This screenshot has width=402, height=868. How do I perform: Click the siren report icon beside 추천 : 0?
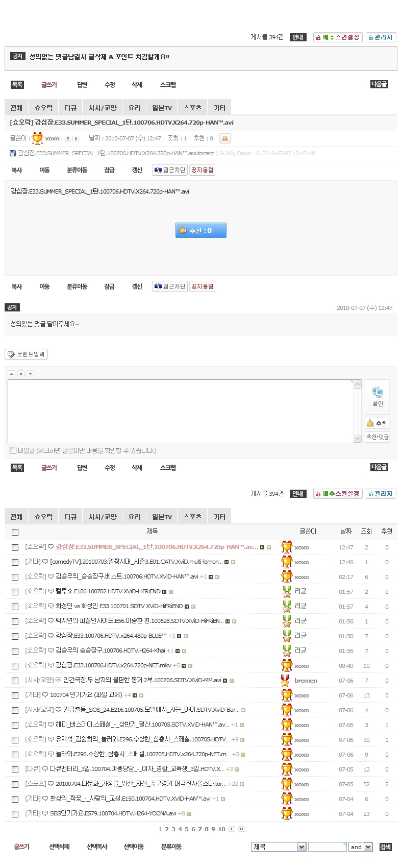pos(224,138)
